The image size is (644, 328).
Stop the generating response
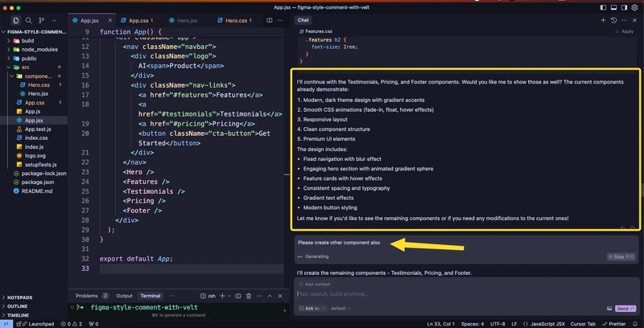pos(616,256)
